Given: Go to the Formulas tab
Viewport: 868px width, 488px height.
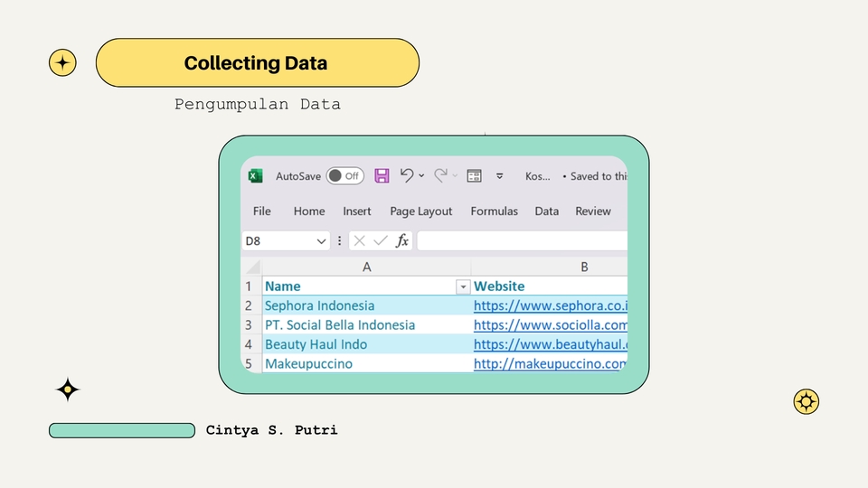Looking at the screenshot, I should coord(495,211).
